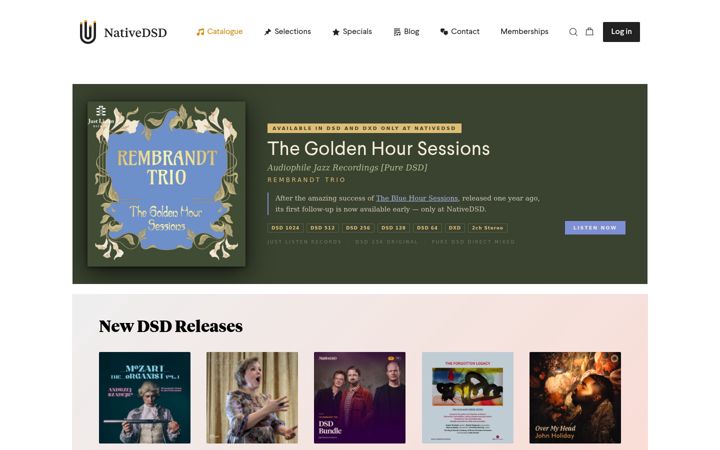The image size is (720, 450).
Task: Open the Mozart The Organist album cover
Action: tap(145, 398)
